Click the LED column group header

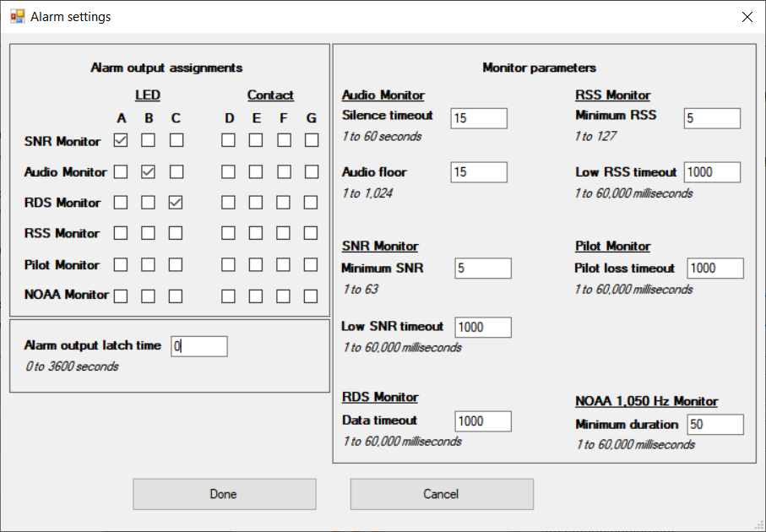coord(148,95)
